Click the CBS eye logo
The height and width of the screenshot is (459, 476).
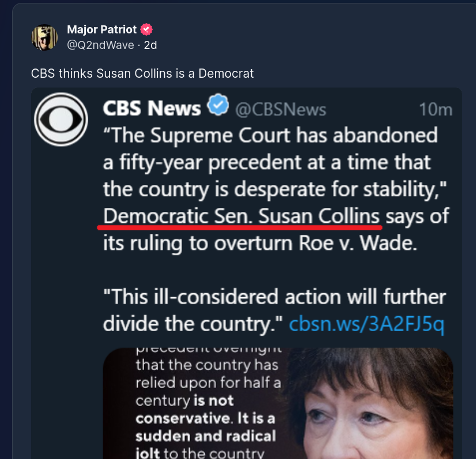(x=61, y=119)
